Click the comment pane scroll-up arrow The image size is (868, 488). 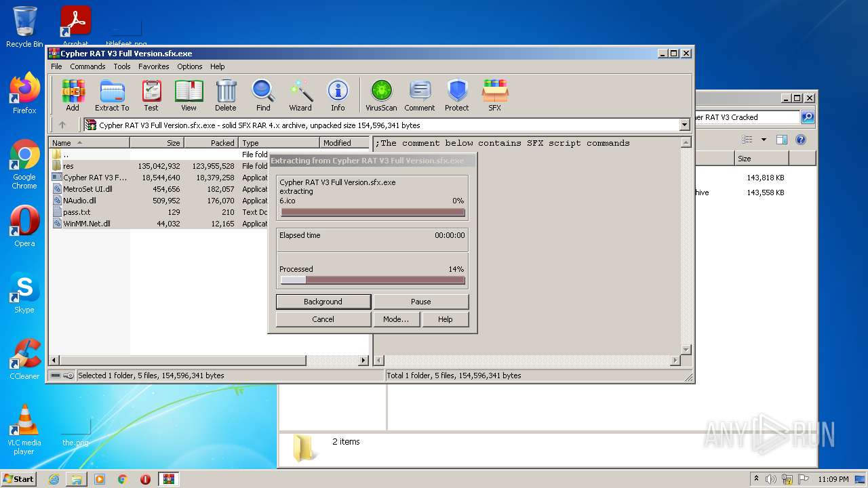(686, 143)
